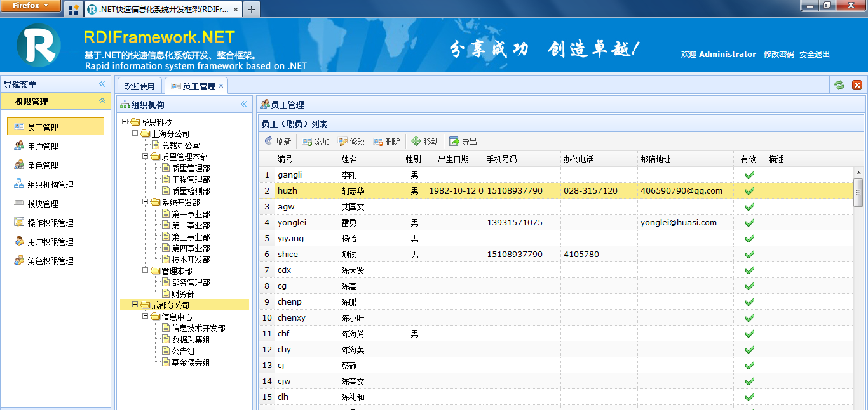The image size is (868, 410).
Task: Collapse the 系统开发部 branch toggle
Action: pyautogui.click(x=145, y=202)
